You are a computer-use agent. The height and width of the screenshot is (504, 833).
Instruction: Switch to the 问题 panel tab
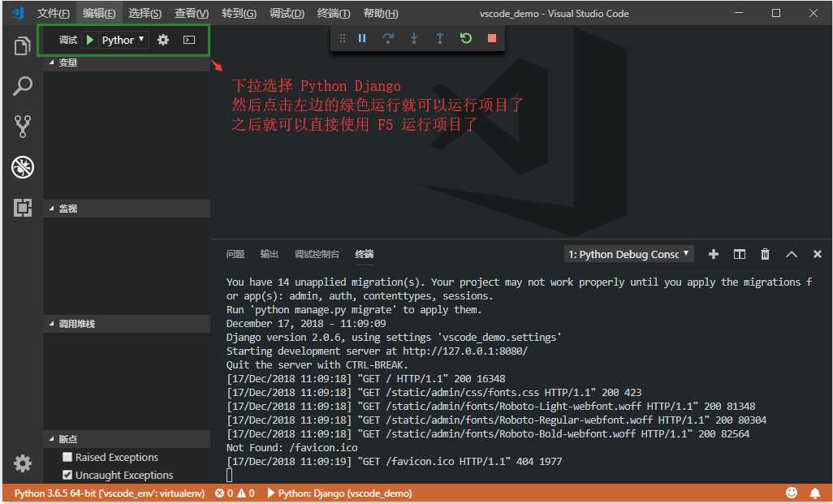pos(235,254)
